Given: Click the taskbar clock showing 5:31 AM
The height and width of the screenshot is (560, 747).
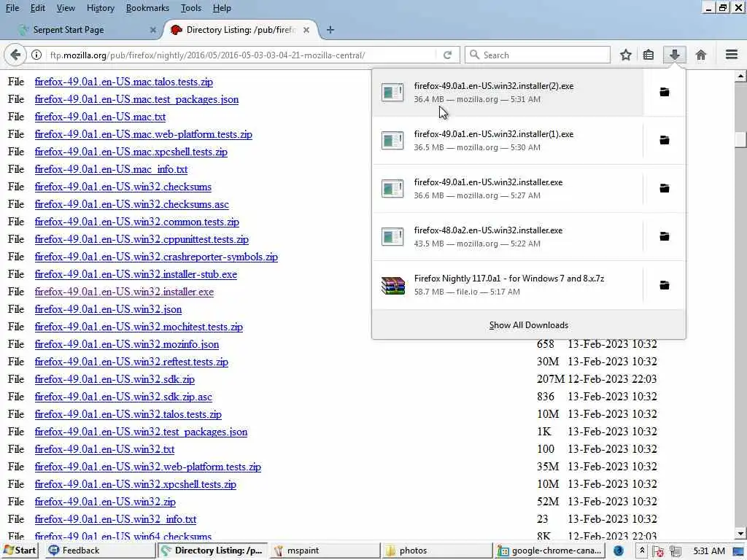Looking at the screenshot, I should click(709, 551).
